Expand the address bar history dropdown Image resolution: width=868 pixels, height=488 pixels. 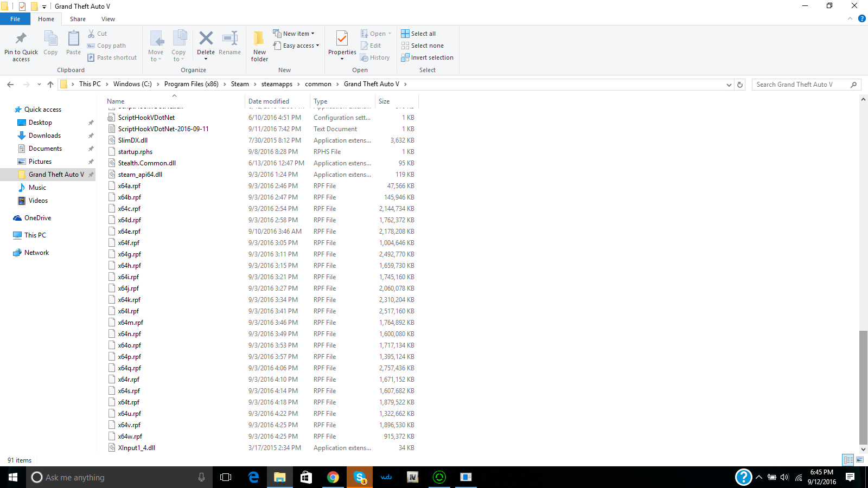729,85
